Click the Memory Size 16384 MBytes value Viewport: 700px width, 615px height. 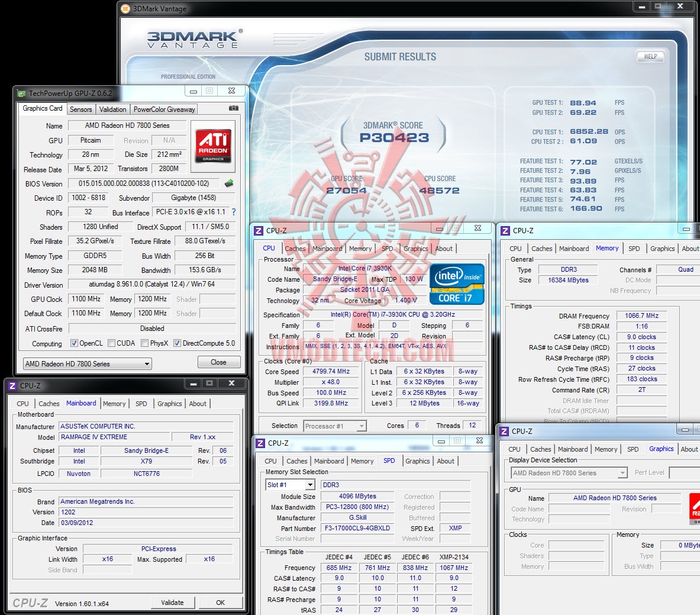[568, 280]
